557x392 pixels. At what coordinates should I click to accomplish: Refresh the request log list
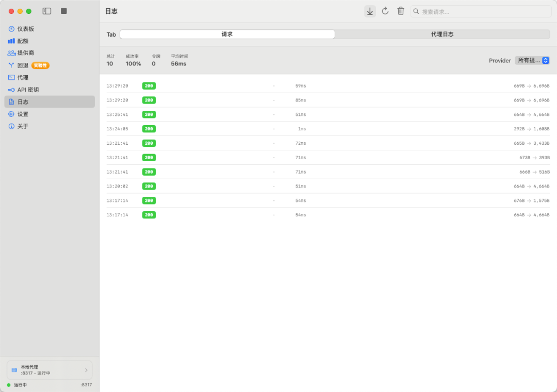385,11
